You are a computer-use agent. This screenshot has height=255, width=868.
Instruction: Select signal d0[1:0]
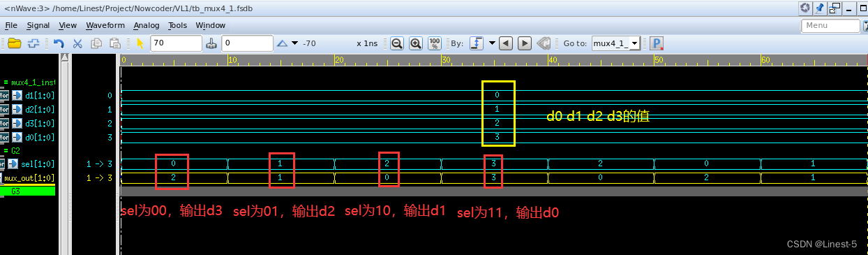39,138
